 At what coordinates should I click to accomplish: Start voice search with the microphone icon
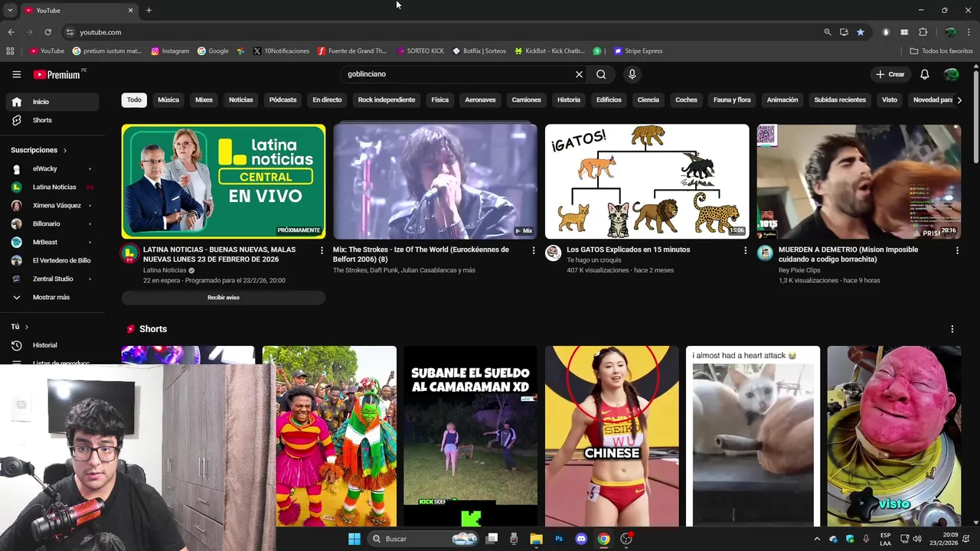[632, 74]
